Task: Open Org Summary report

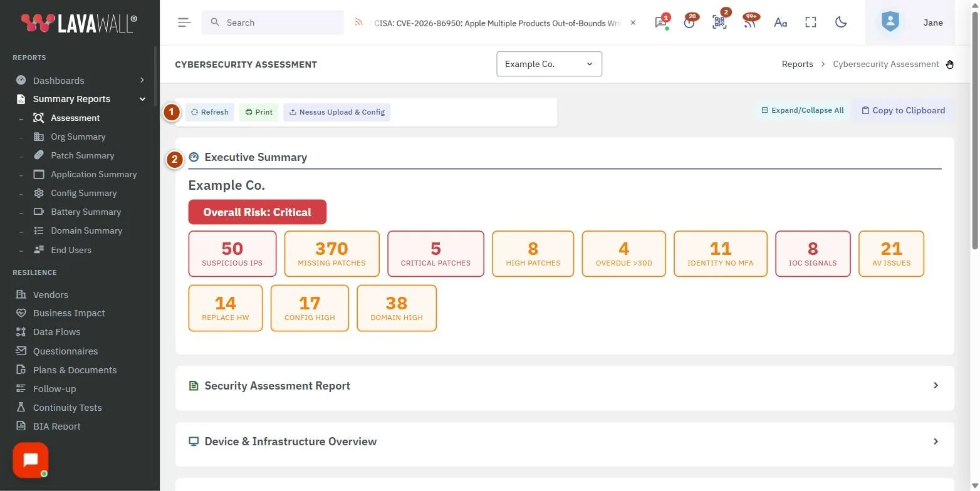Action: [78, 137]
